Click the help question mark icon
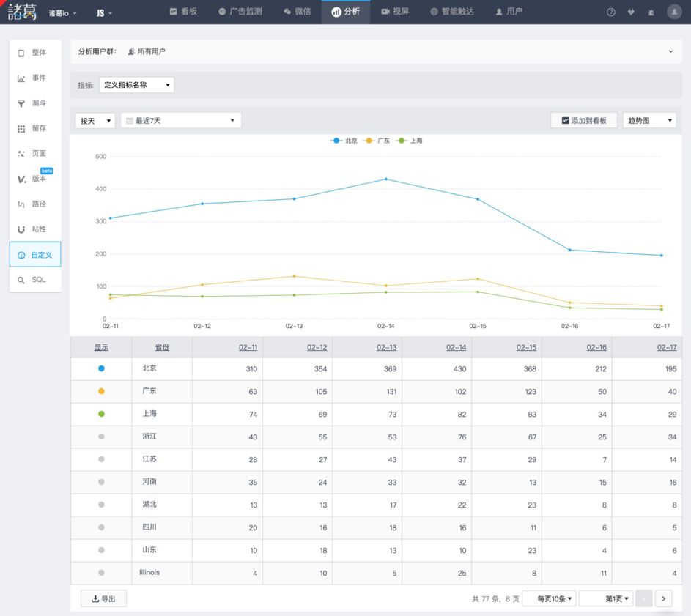 (x=611, y=12)
